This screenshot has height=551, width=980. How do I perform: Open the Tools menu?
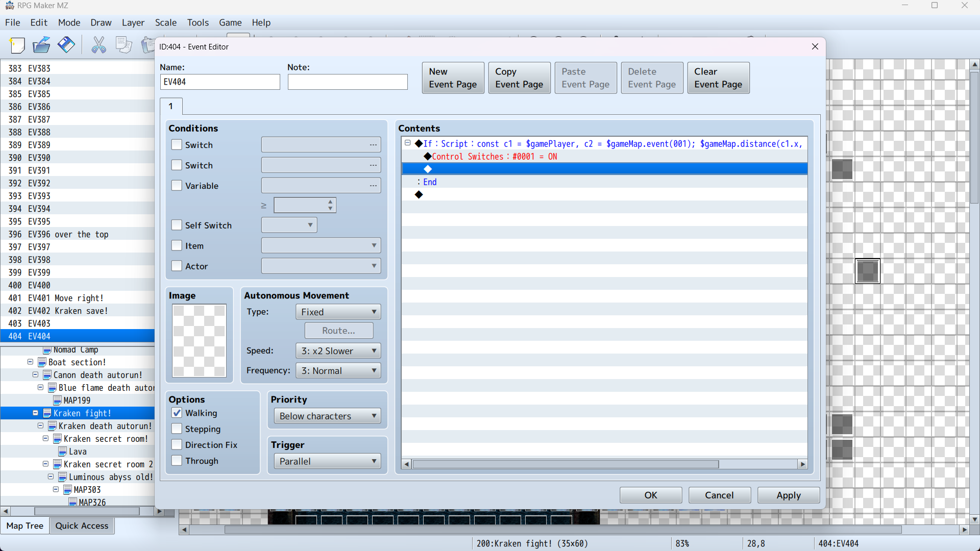pos(198,22)
